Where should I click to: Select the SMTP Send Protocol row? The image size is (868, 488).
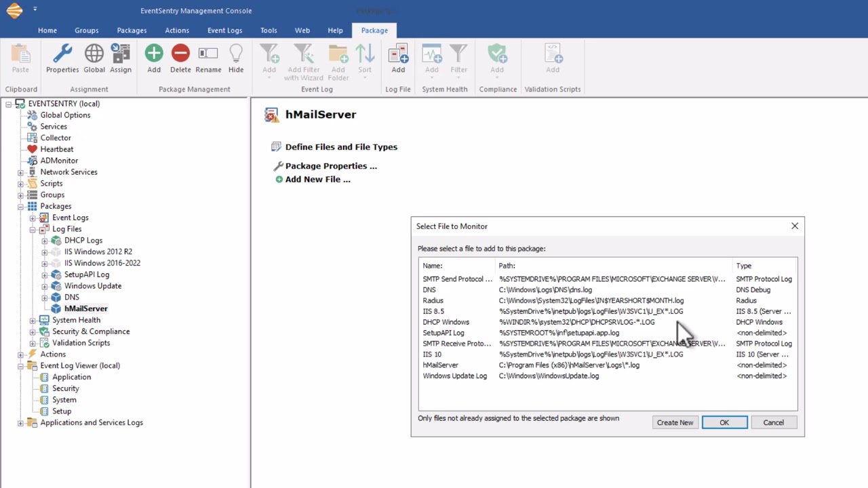608,279
